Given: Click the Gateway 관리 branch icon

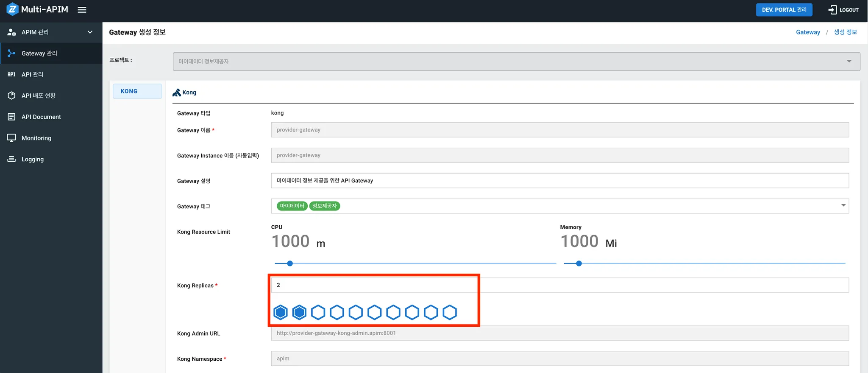Looking at the screenshot, I should click(x=11, y=53).
